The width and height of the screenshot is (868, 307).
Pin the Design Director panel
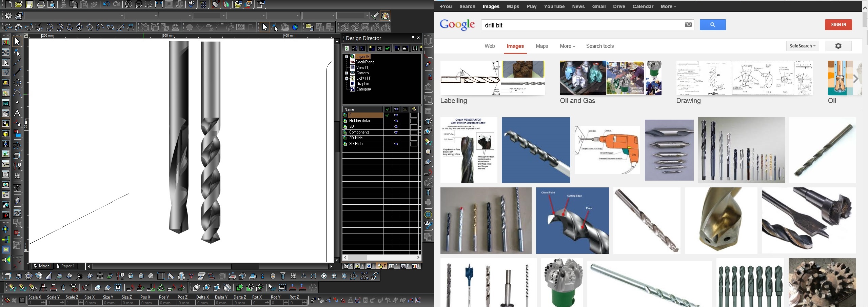click(413, 38)
